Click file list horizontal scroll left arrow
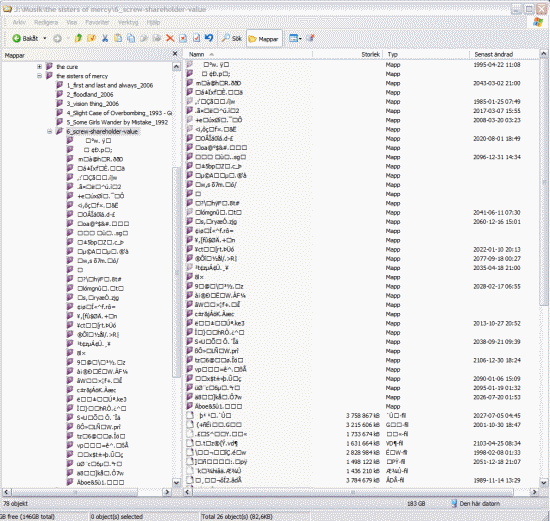Image resolution: width=550 pixels, height=521 pixels. [x=188, y=492]
